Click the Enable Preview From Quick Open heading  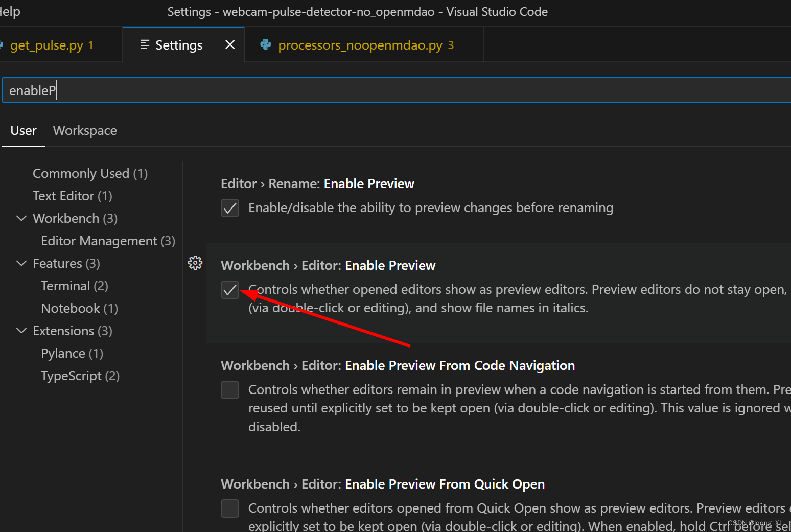point(383,484)
